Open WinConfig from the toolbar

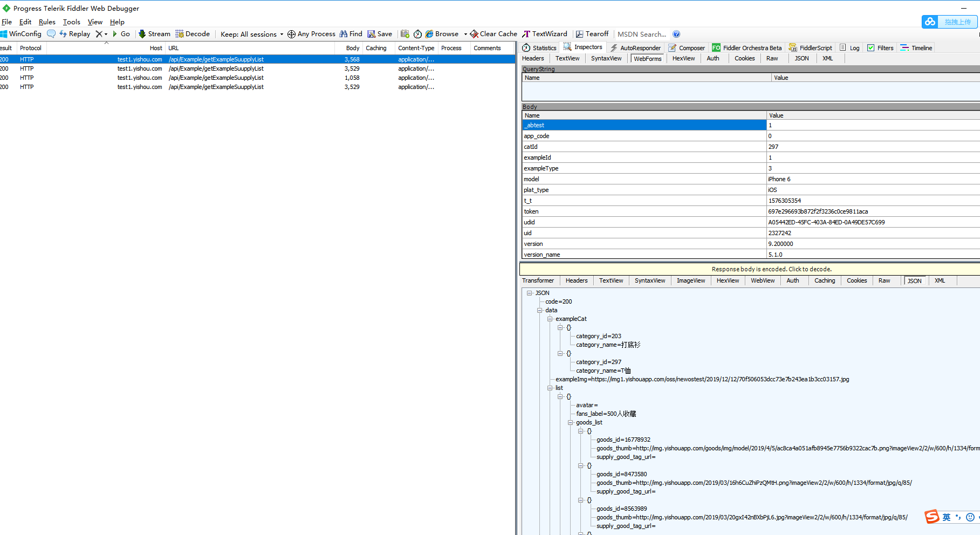click(x=21, y=34)
